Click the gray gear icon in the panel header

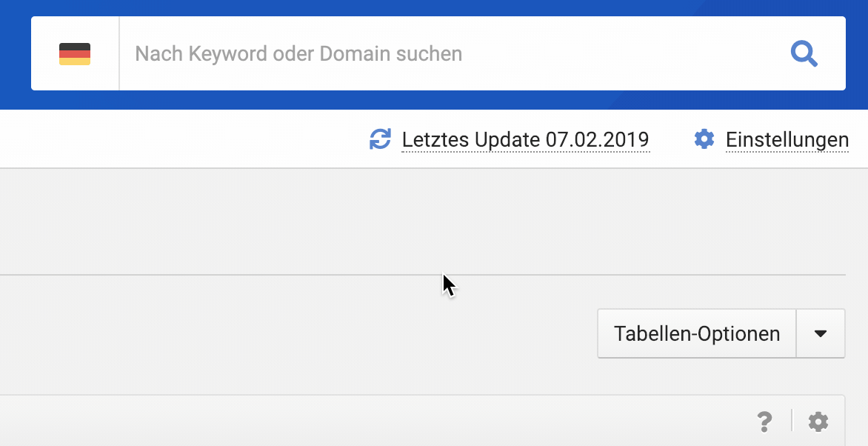(x=818, y=422)
